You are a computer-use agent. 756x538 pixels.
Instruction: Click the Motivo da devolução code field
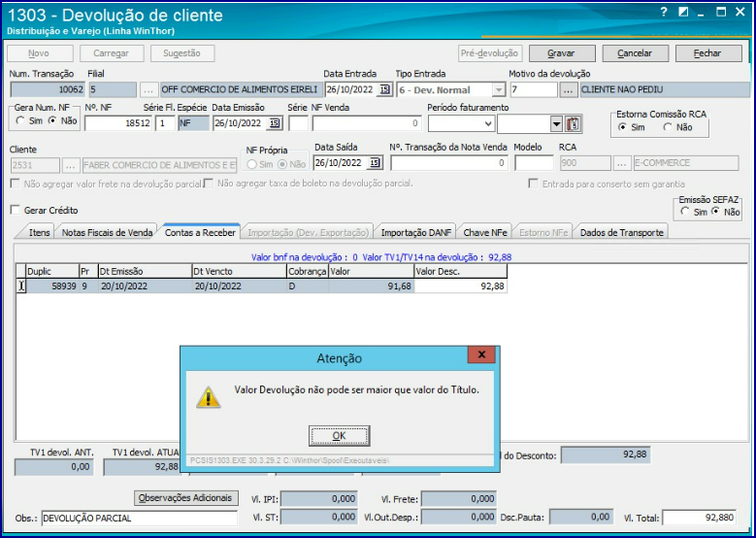[x=534, y=89]
